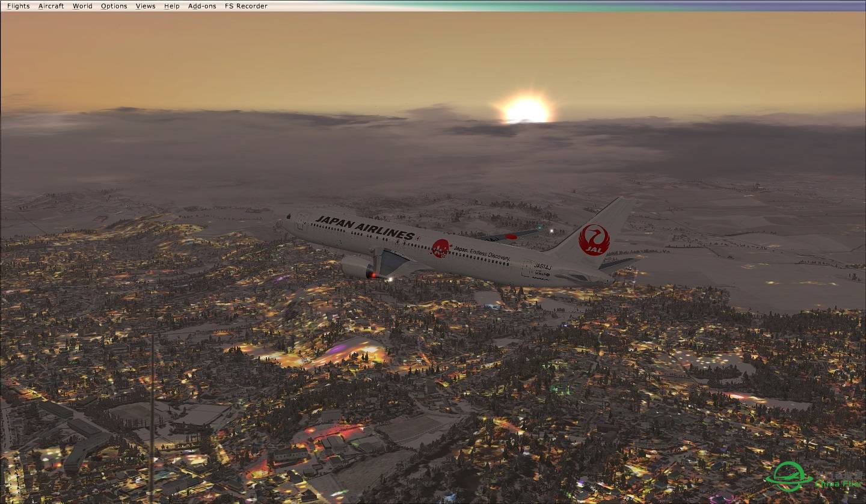
Task: Click the JA614J registration marking
Action: click(x=542, y=266)
